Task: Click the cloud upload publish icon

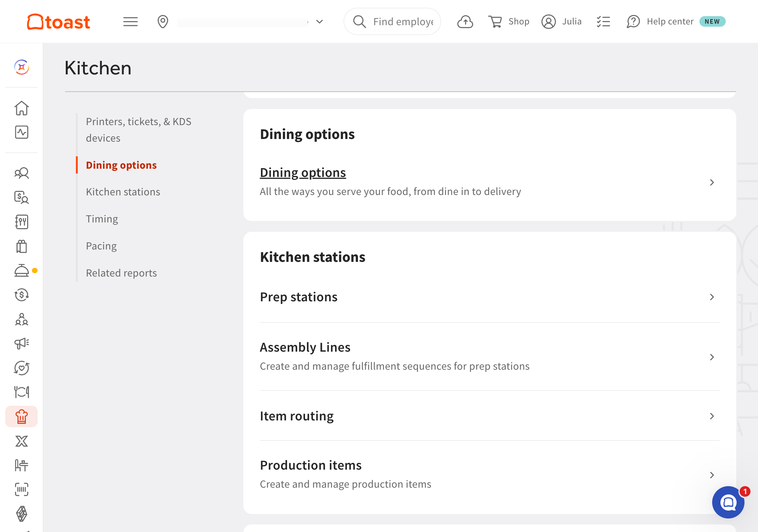Action: pyautogui.click(x=465, y=22)
